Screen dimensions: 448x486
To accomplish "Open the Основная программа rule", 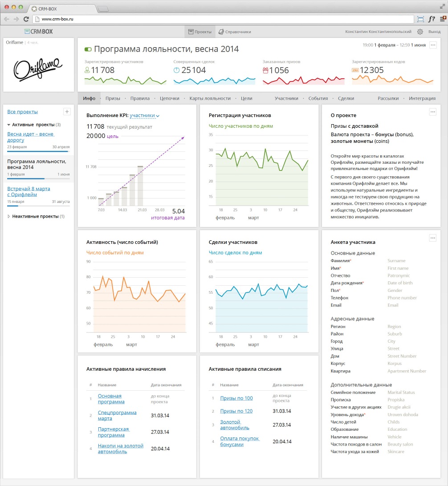I will pos(111,399).
